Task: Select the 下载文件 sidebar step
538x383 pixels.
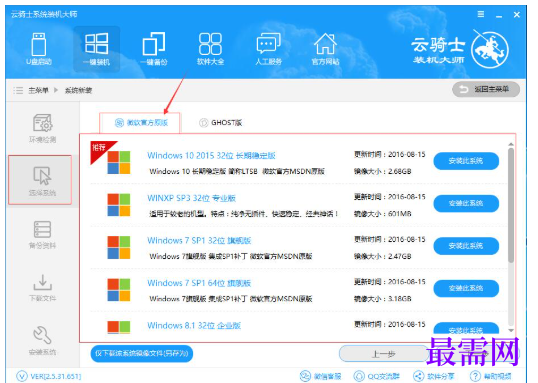Action: (x=42, y=288)
